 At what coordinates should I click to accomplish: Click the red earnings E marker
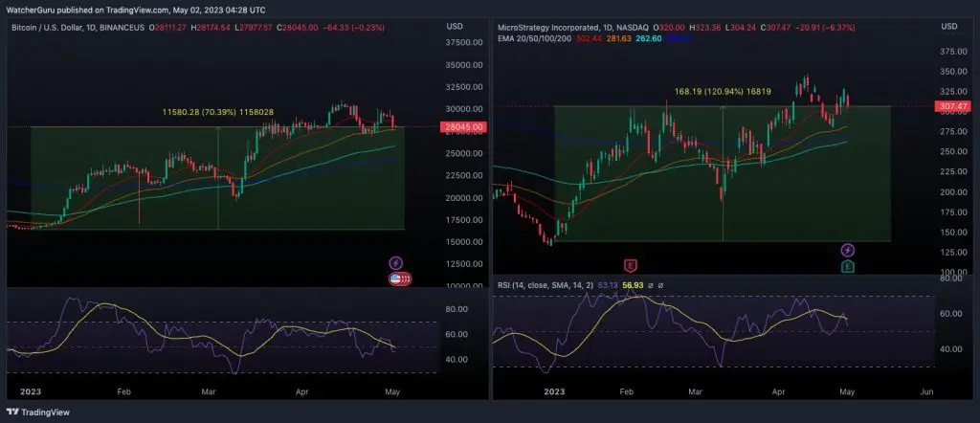(631, 264)
